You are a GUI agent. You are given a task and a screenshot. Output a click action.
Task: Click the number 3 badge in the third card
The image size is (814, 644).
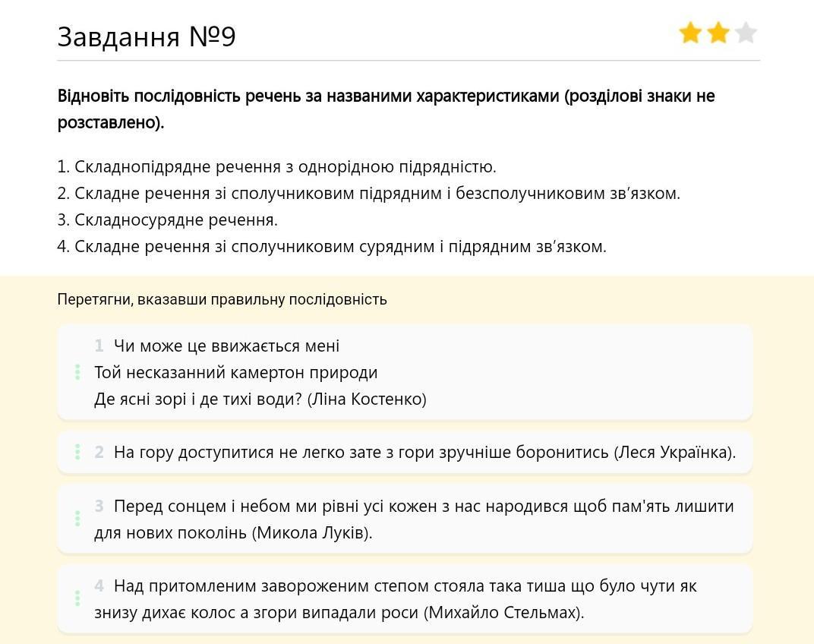(x=99, y=506)
